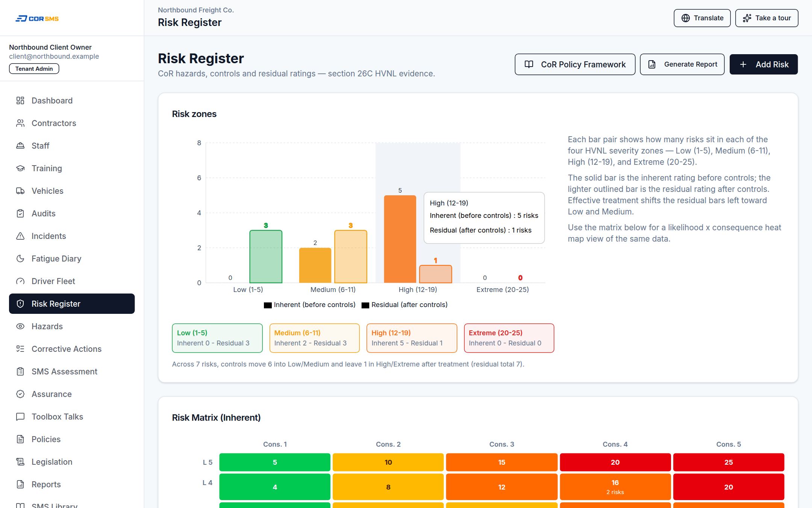The width and height of the screenshot is (812, 508).
Task: Click the yellow matrix cell showing 10
Action: (x=388, y=462)
